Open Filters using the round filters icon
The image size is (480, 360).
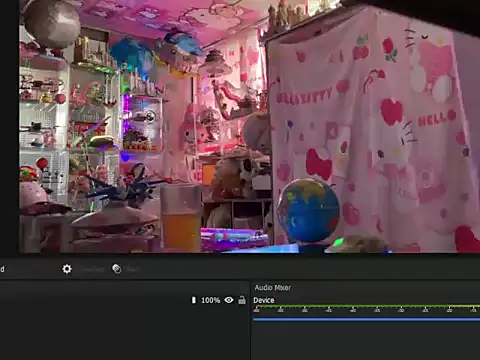(117, 269)
